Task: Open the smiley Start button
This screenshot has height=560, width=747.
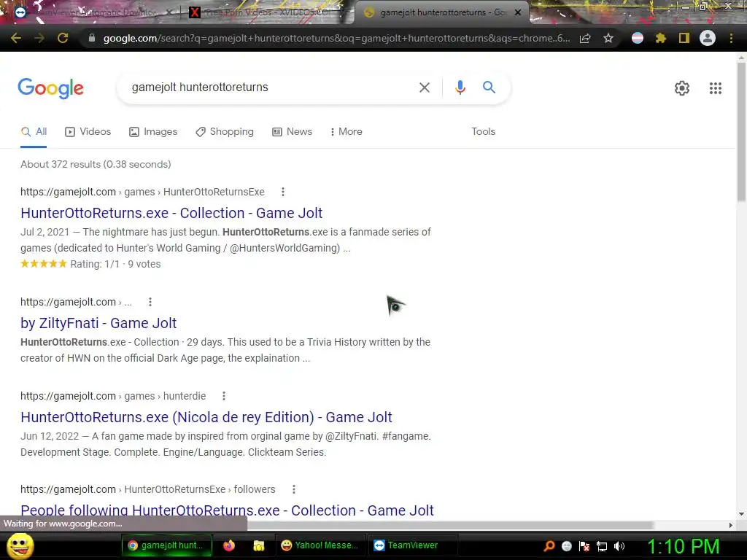Action: coord(20,545)
